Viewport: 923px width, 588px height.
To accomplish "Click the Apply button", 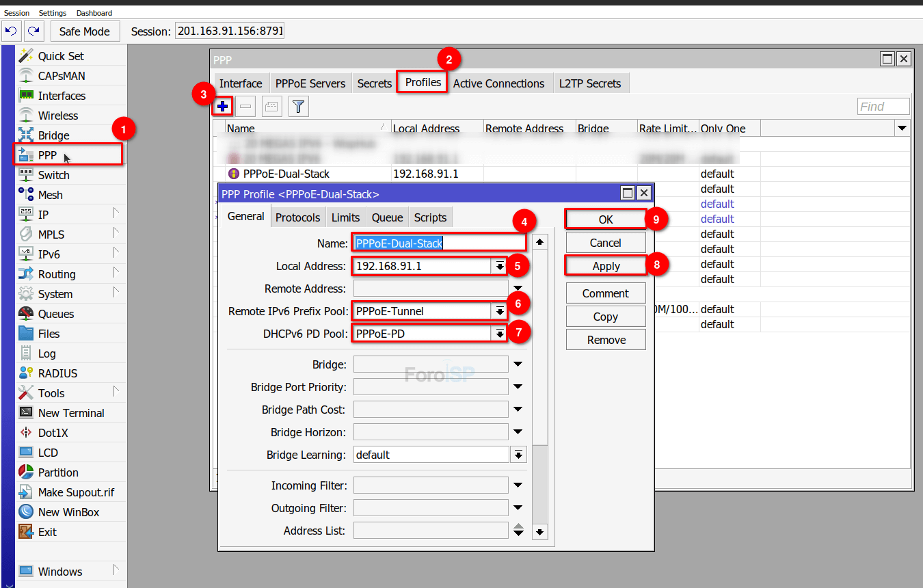I will (x=606, y=266).
